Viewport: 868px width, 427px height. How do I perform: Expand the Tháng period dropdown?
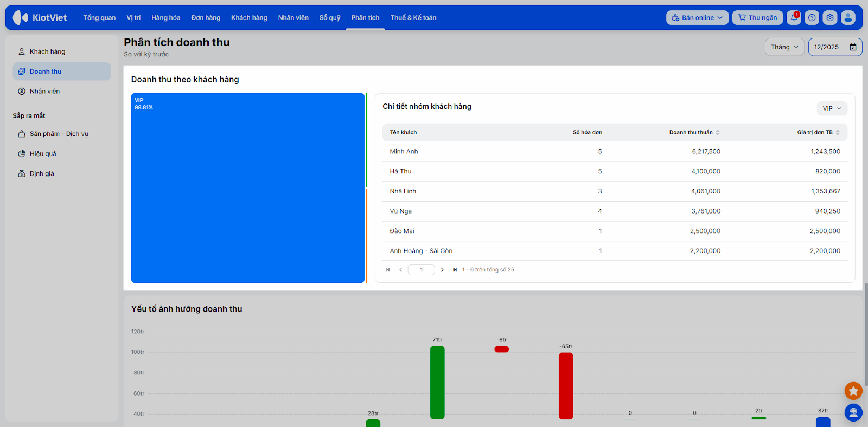coord(784,47)
